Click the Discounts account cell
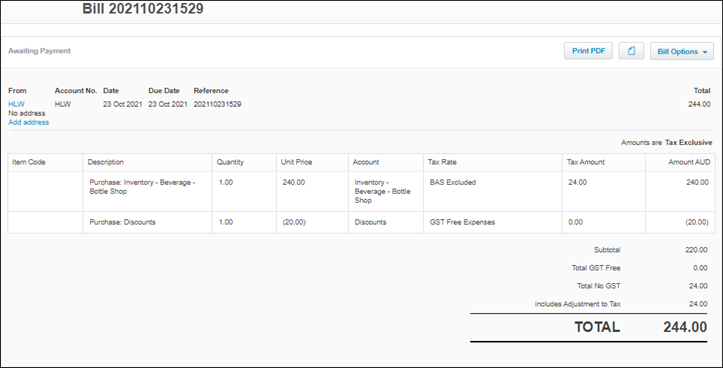Image resolution: width=723 pixels, height=368 pixels. (x=385, y=222)
